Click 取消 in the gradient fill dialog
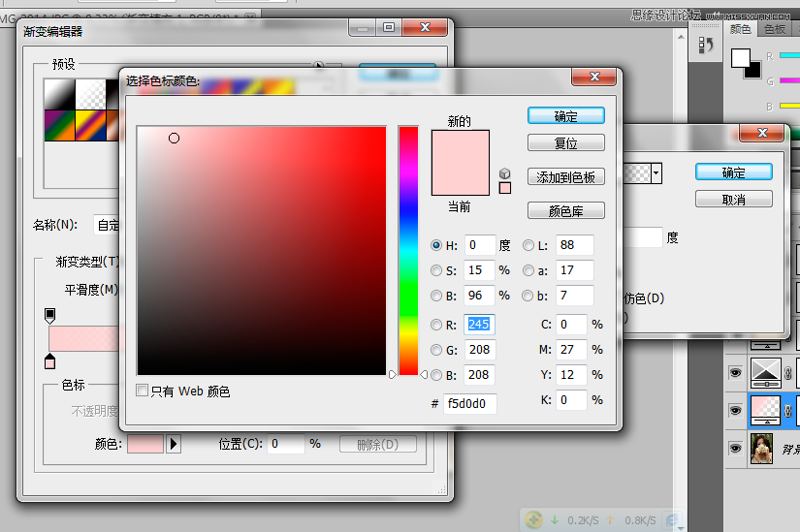800x532 pixels. 734,199
